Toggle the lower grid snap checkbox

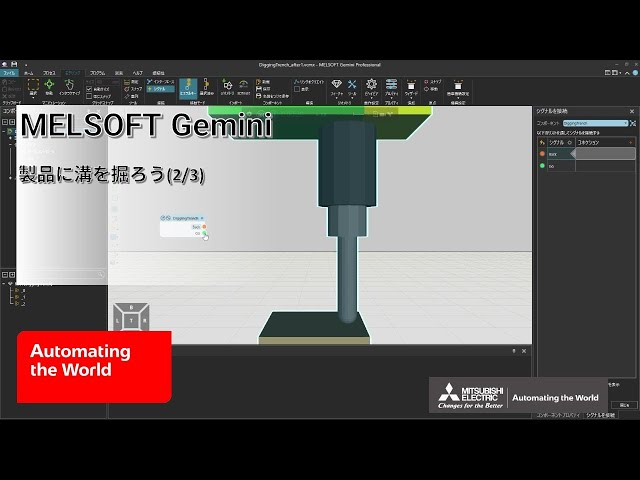click(89, 96)
